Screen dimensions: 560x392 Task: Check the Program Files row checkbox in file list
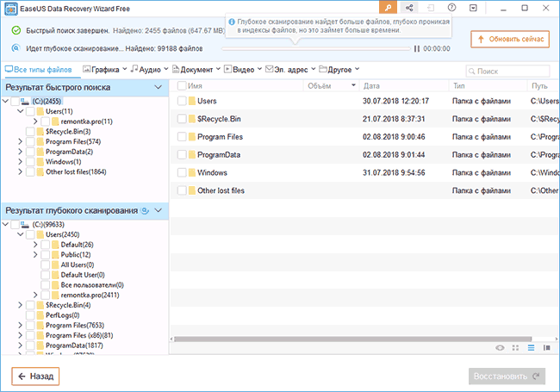click(182, 137)
